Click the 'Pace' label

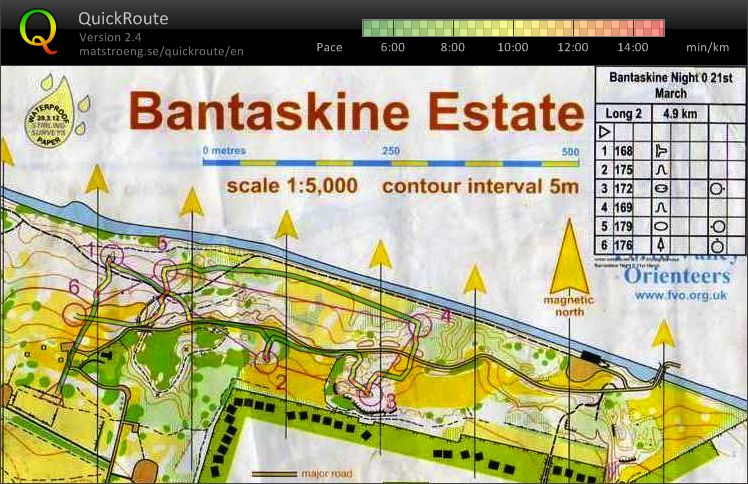329,47
